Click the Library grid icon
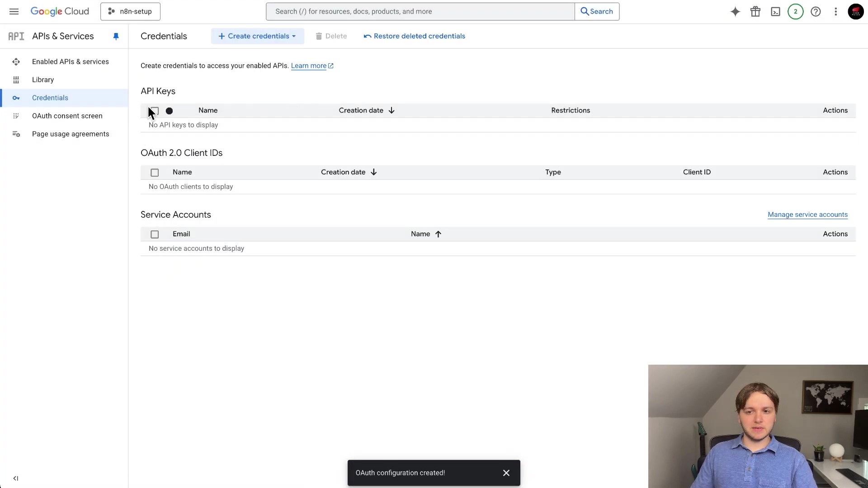This screenshot has height=488, width=868. tap(16, 80)
